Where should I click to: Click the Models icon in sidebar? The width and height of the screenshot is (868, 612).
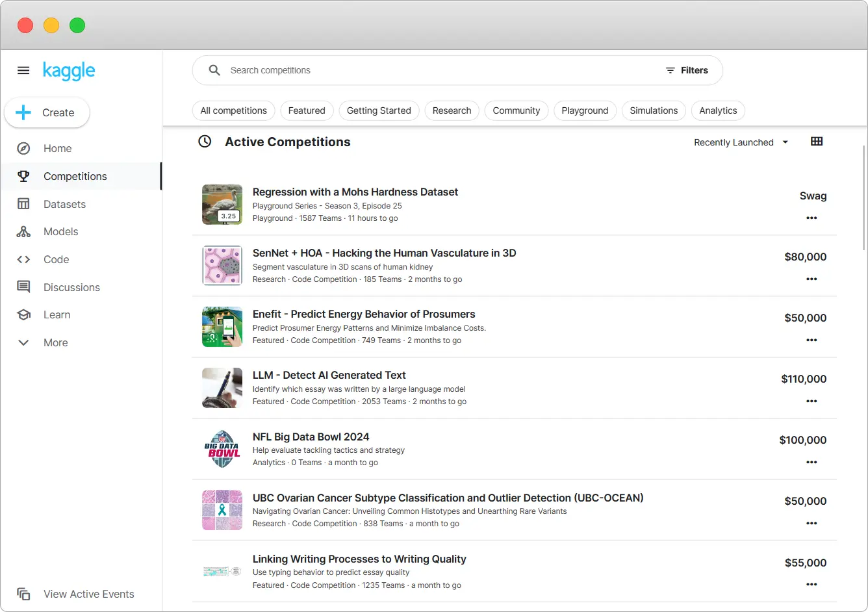(x=23, y=232)
